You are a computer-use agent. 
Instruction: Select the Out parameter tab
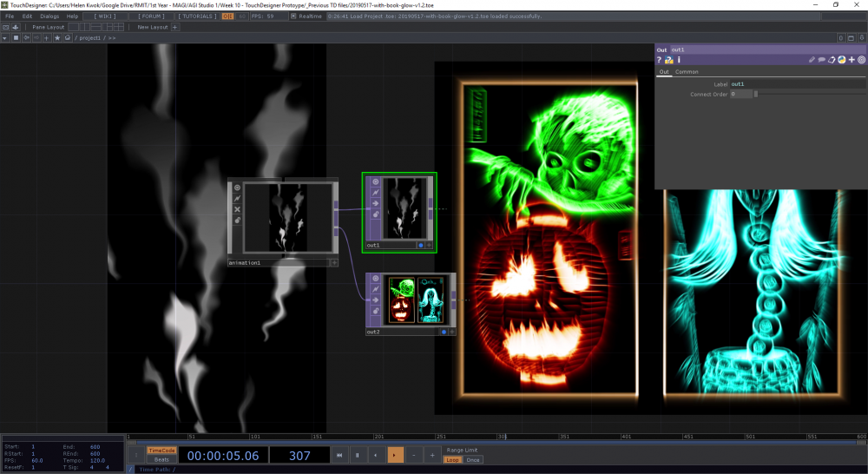coord(664,71)
